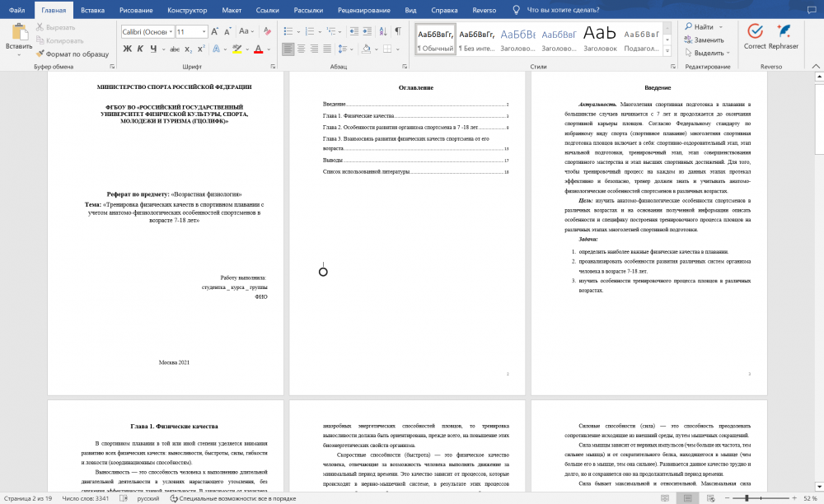The image size is (824, 504).
Task: Open borders dropdown arrow
Action: [398, 49]
